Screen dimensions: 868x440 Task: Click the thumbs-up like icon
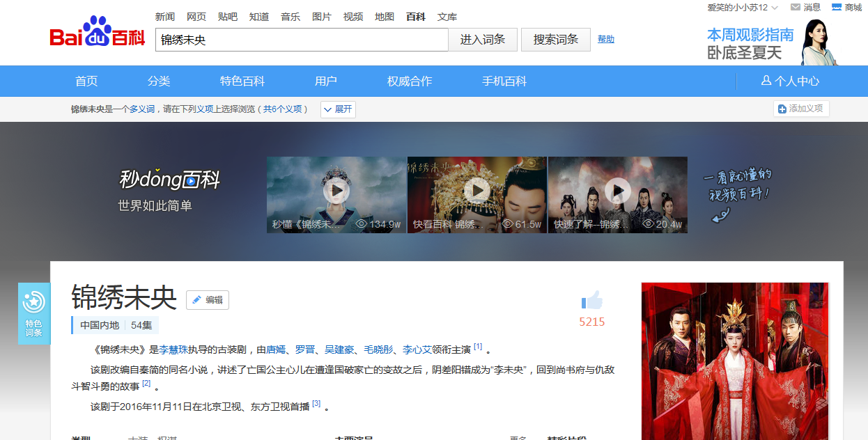click(x=592, y=301)
